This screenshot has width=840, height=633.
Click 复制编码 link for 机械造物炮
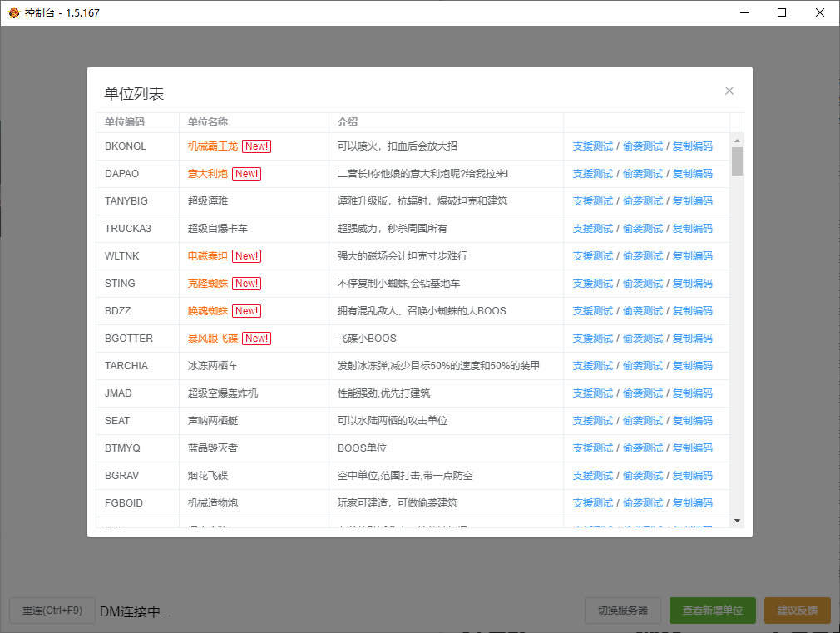(692, 502)
